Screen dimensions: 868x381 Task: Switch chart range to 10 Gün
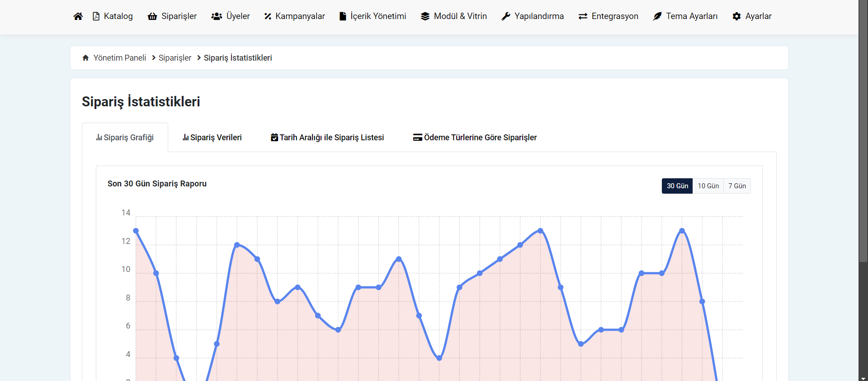click(x=708, y=186)
